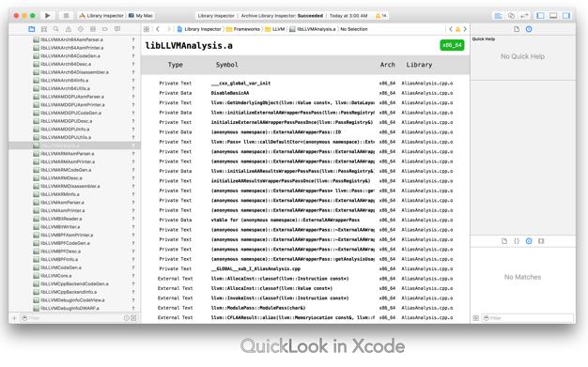Click the green x86_64 architecture badge
Image resolution: width=588 pixels, height=367 pixels.
[x=452, y=45]
